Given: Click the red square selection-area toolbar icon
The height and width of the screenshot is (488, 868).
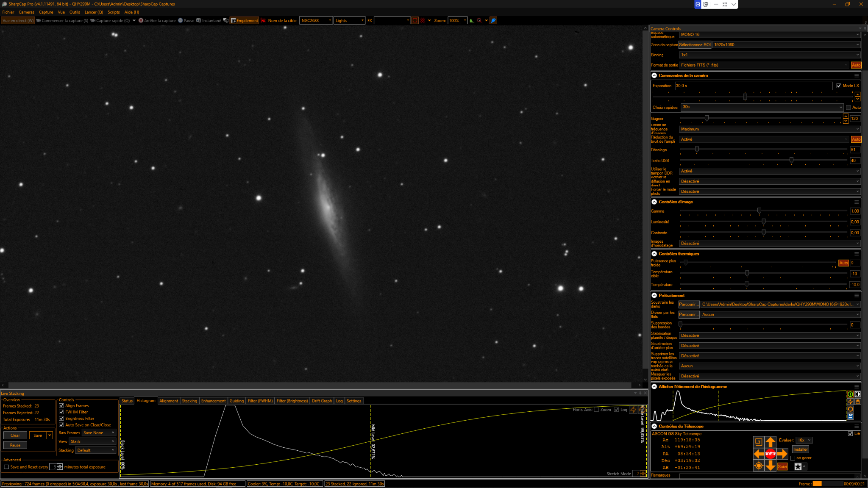Looking at the screenshot, I should pos(415,20).
